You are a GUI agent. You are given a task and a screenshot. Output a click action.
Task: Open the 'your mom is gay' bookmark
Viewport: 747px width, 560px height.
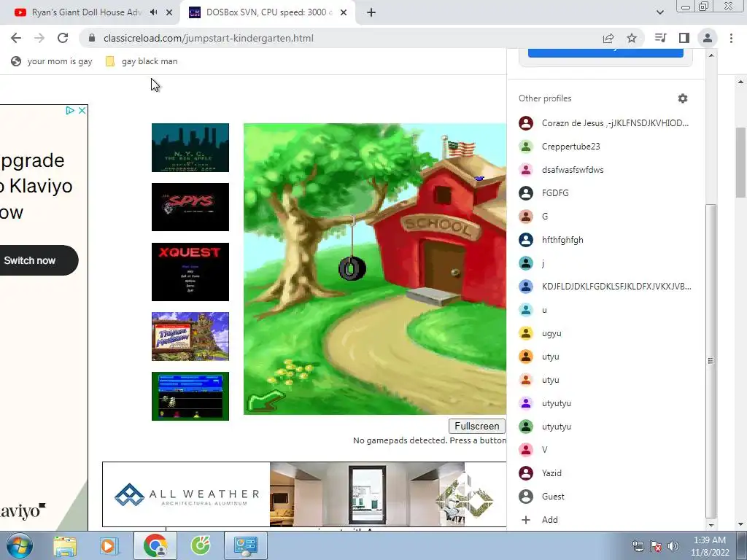click(52, 61)
